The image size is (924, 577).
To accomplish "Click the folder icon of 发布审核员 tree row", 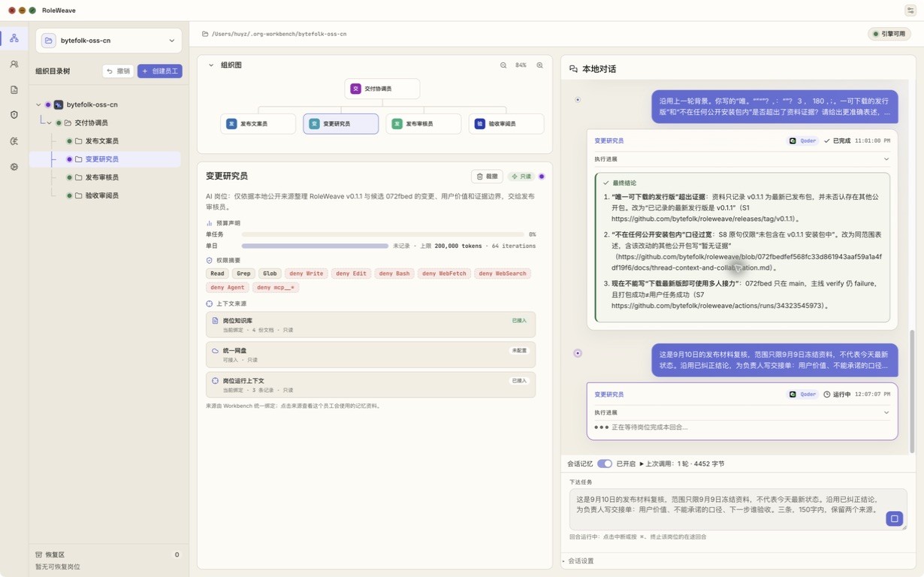I will [x=79, y=177].
